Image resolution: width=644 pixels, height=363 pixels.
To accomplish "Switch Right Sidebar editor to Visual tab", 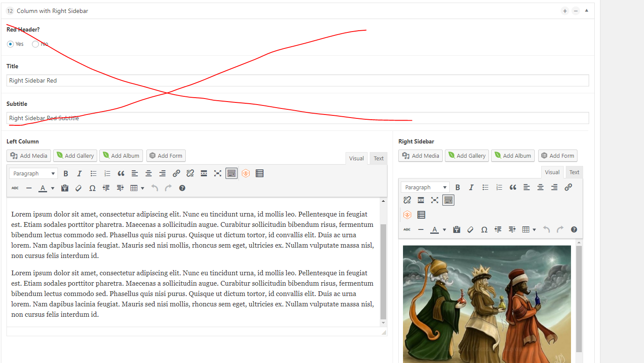I will click(552, 172).
